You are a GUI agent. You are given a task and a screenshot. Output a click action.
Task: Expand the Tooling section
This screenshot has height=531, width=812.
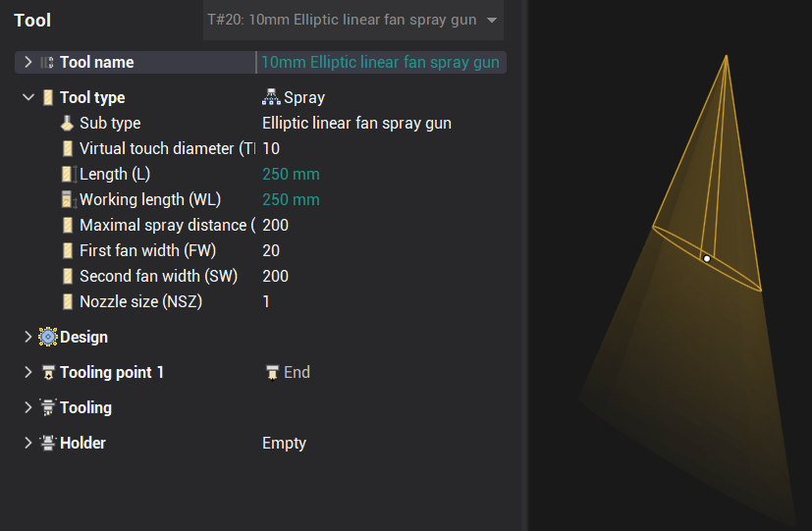[27, 408]
